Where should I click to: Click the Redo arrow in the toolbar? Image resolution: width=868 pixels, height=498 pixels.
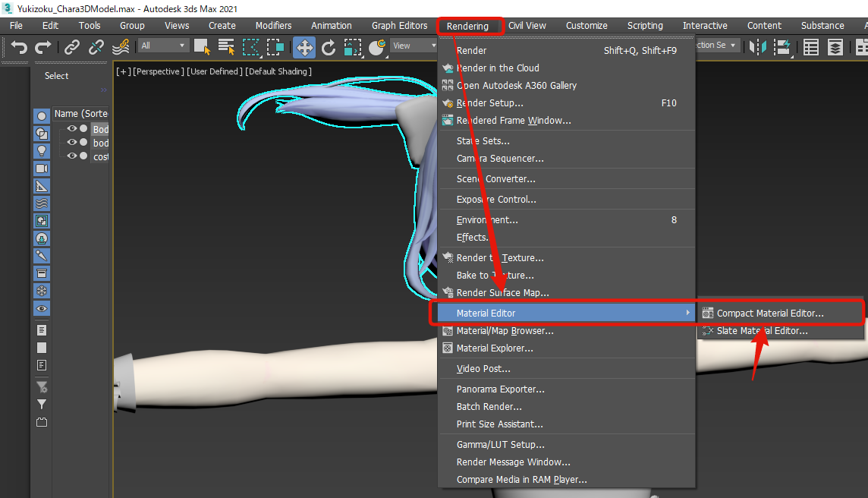pos(42,47)
